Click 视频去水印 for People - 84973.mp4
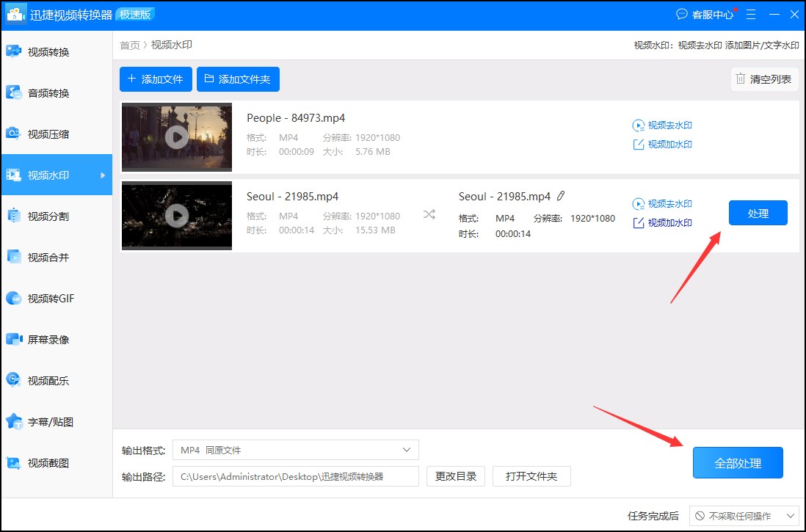The height and width of the screenshot is (532, 806). (662, 125)
